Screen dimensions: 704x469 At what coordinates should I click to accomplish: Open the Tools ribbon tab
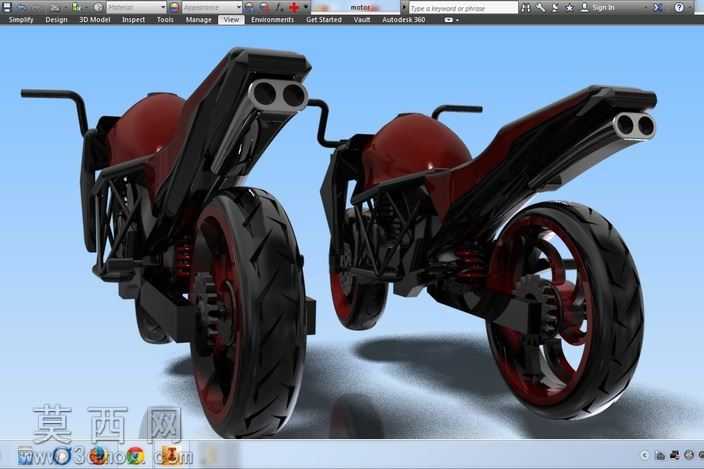coord(165,20)
